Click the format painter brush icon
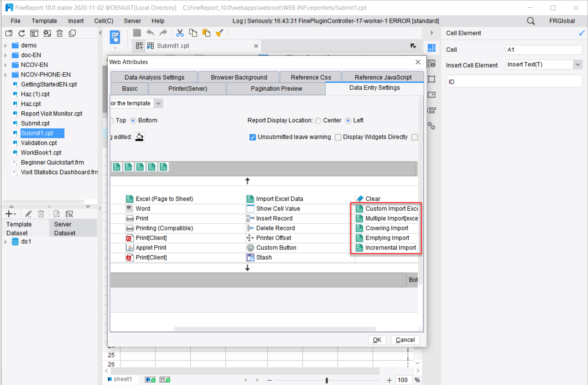Screen dimensions: 588x385 point(220,33)
